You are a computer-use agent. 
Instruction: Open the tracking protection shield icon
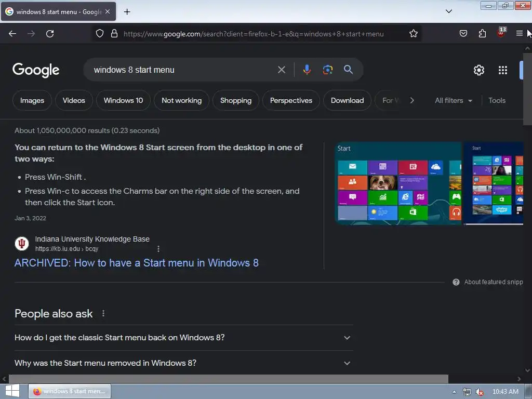coord(99,34)
